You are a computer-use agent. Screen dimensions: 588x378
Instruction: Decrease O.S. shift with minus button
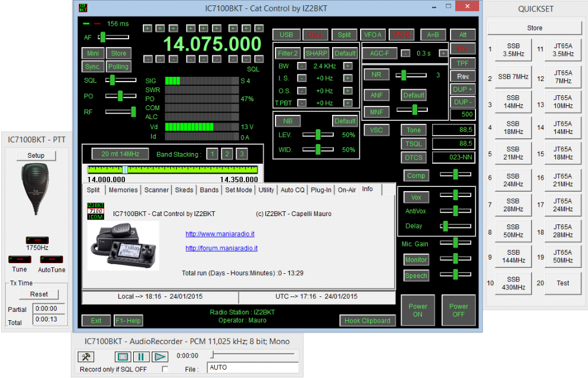point(302,90)
